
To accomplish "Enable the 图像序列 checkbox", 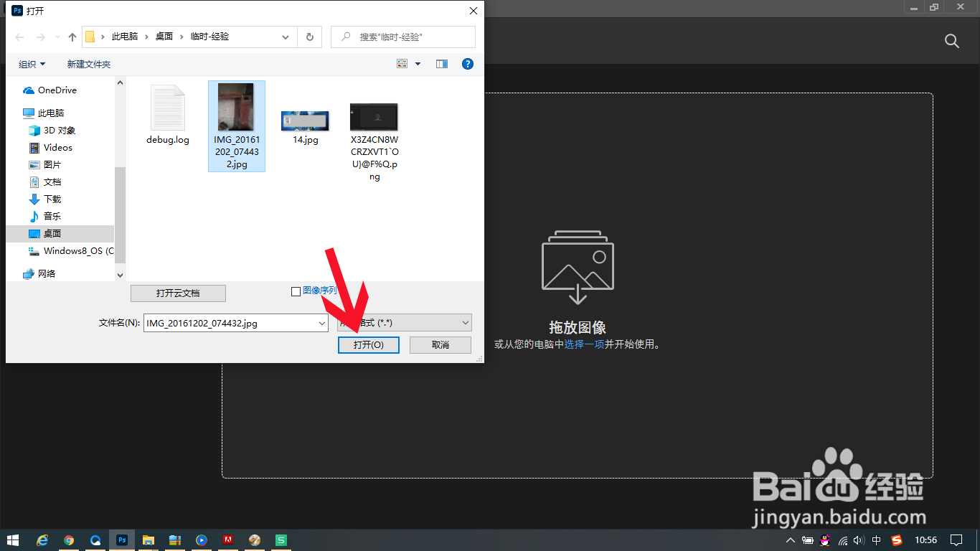I will click(x=295, y=291).
